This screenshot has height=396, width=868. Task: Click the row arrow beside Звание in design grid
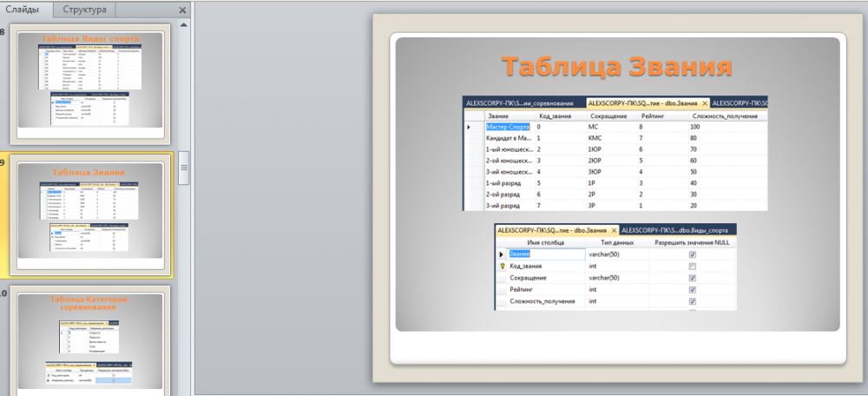[502, 254]
